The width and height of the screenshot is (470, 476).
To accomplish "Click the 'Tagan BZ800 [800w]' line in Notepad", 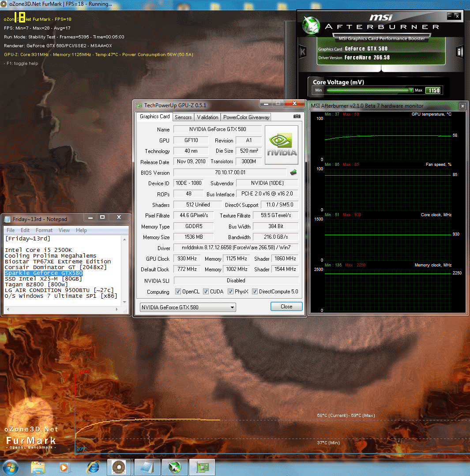I will click(36, 285).
